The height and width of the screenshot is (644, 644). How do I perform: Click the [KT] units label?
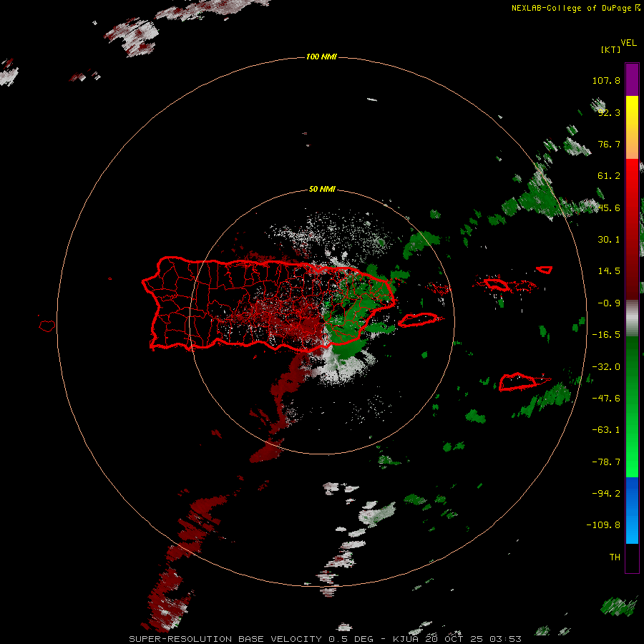click(x=610, y=49)
